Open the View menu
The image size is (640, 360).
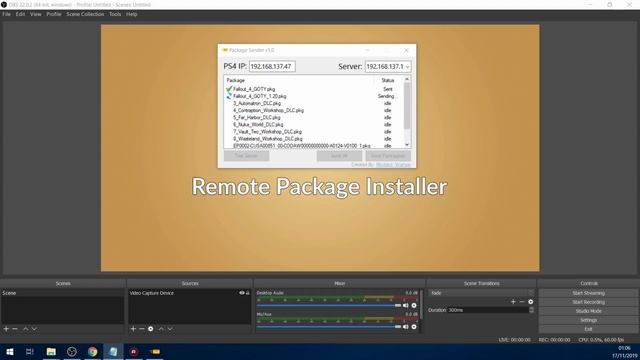[x=36, y=14]
